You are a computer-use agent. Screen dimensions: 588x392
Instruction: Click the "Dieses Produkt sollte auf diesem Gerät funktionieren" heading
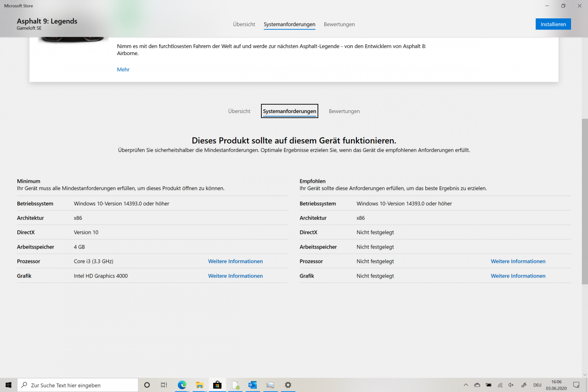(294, 141)
